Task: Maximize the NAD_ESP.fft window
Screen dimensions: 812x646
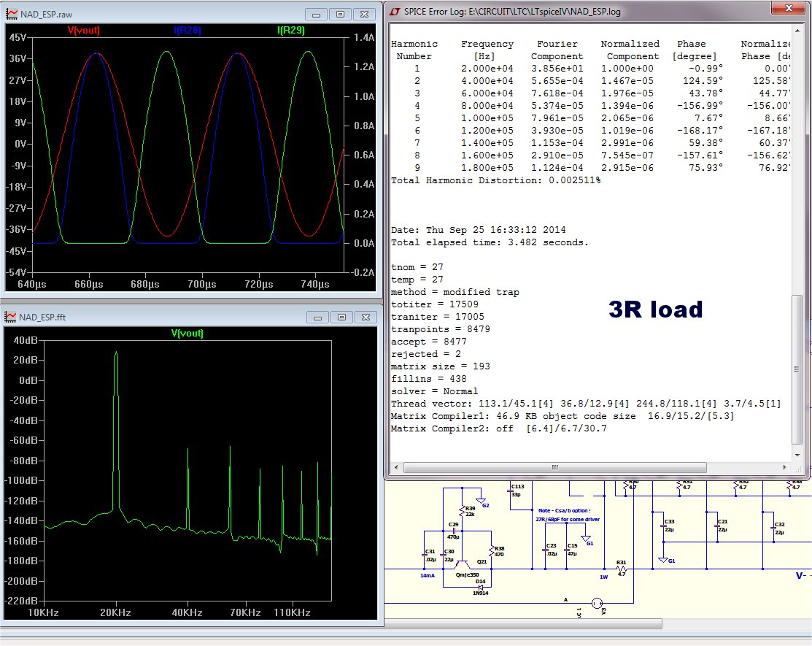Action: (x=341, y=317)
